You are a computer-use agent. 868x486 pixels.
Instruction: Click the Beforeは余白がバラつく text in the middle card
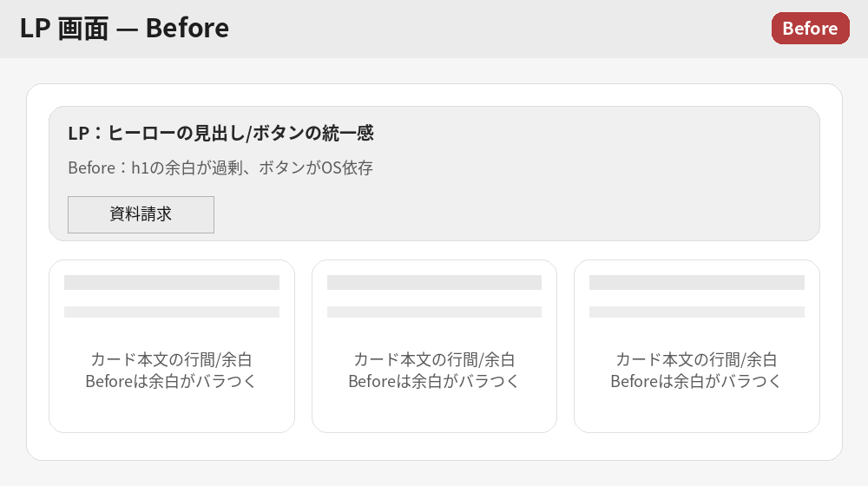click(434, 381)
